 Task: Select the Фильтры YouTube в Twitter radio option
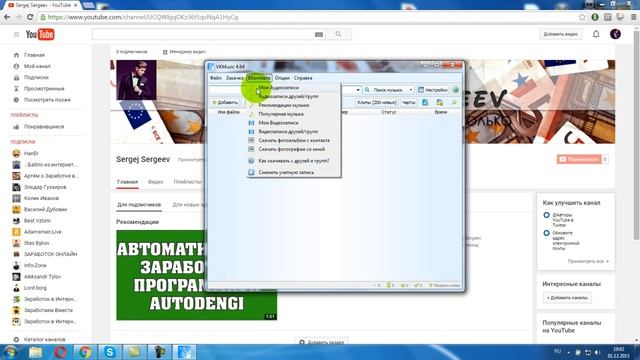pyautogui.click(x=547, y=215)
